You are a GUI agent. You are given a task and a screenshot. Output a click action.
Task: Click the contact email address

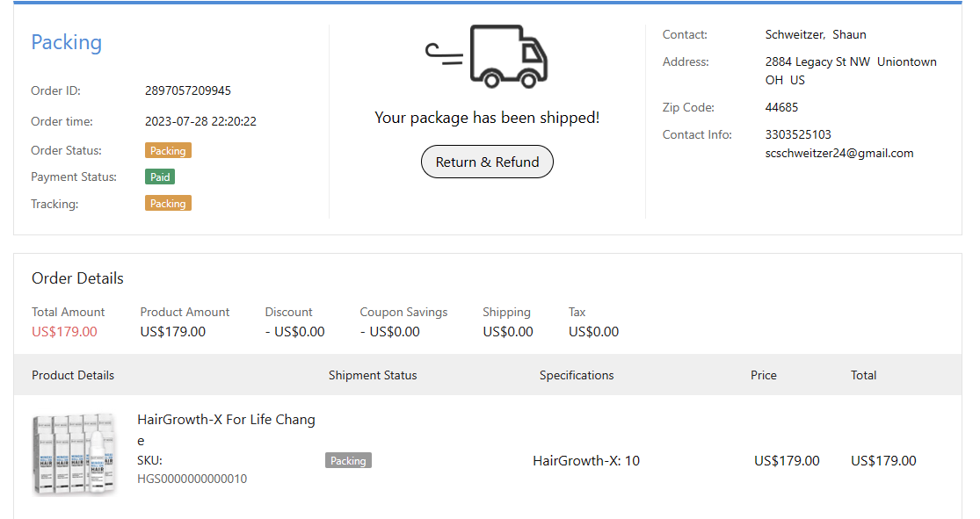839,153
